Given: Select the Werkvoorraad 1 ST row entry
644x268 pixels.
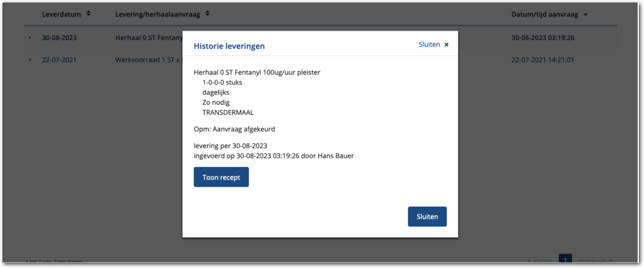Looking at the screenshot, I should [x=148, y=60].
